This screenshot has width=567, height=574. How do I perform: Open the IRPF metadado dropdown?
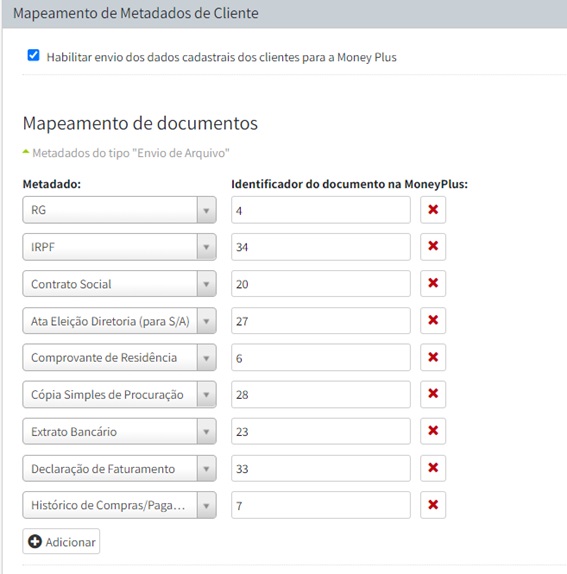[x=119, y=247]
